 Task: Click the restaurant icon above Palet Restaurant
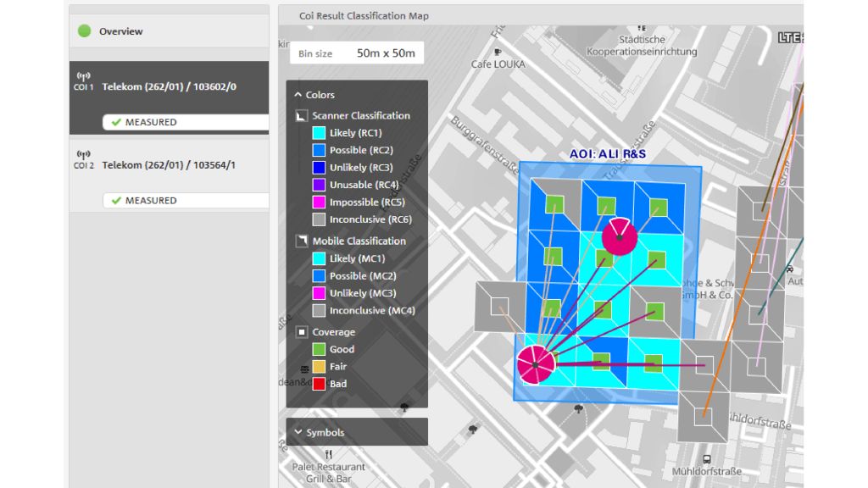coord(328,454)
